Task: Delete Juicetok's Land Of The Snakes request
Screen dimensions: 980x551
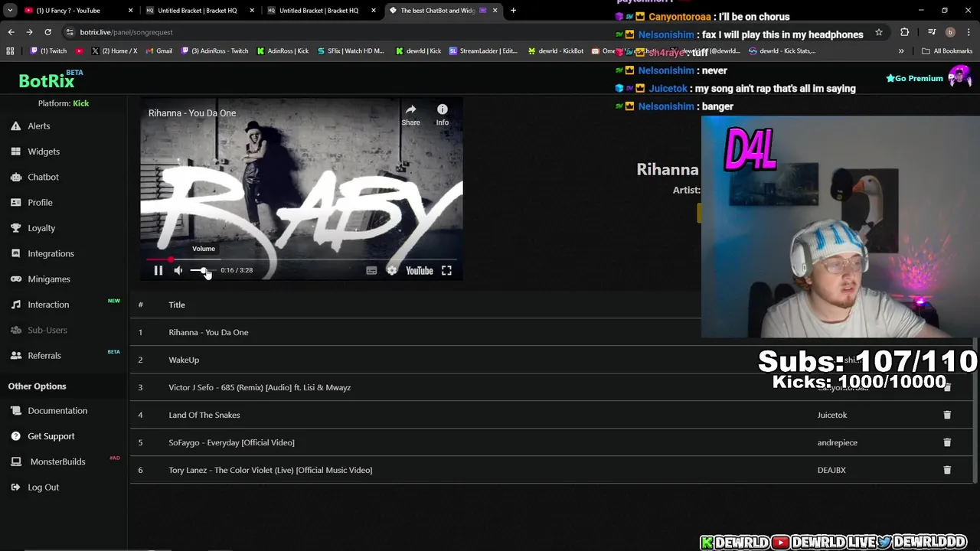Action: click(x=947, y=415)
